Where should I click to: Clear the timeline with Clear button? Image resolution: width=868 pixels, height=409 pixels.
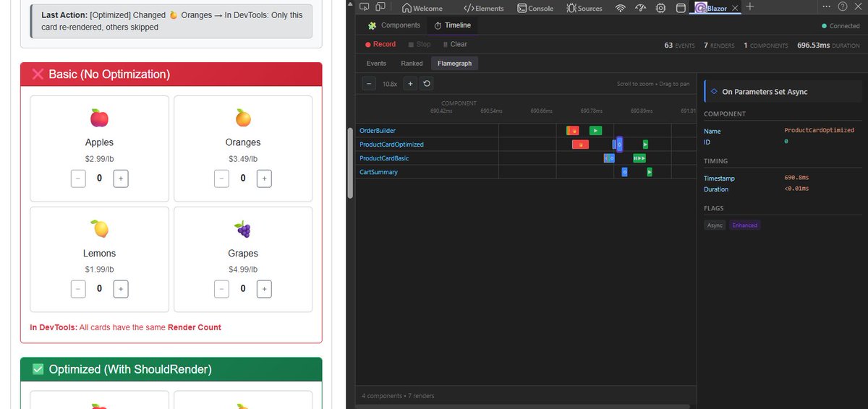point(455,44)
